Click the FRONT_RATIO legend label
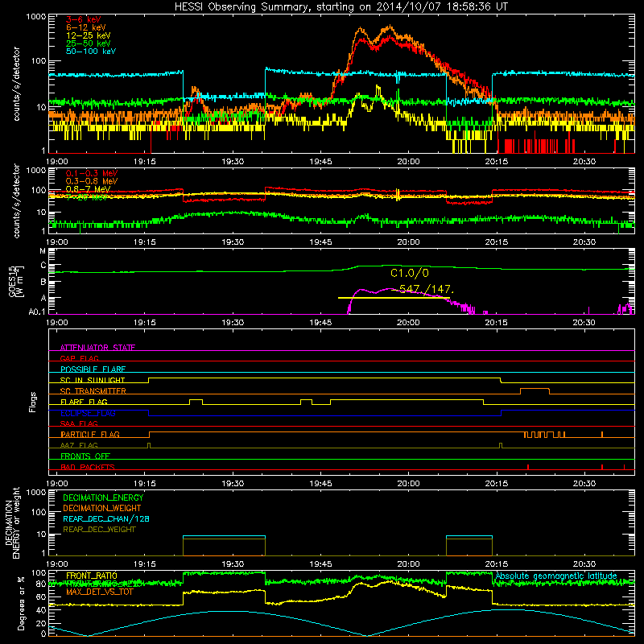 click(92, 576)
